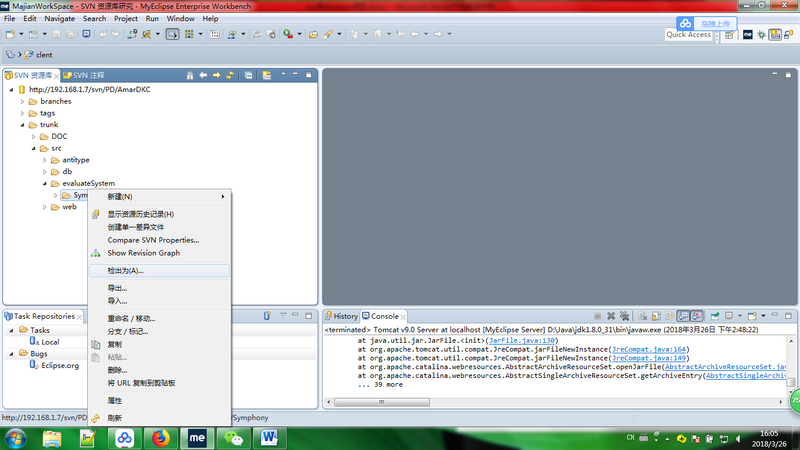Viewport: 800px width, 450px height.
Task: Click the JreCompat.java:164 link in console
Action: tap(650, 349)
